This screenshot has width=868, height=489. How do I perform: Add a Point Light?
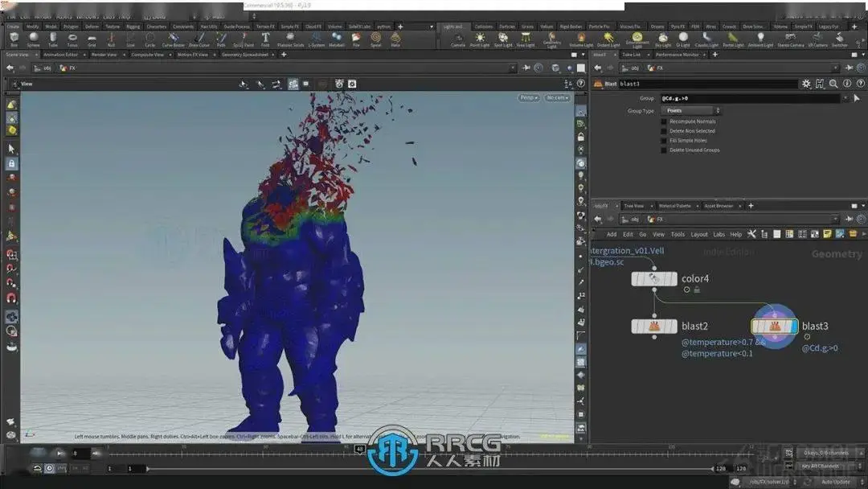click(479, 39)
